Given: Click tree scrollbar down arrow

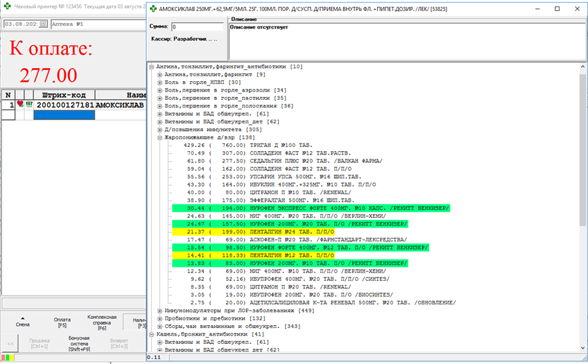Looking at the screenshot, I should (582, 348).
